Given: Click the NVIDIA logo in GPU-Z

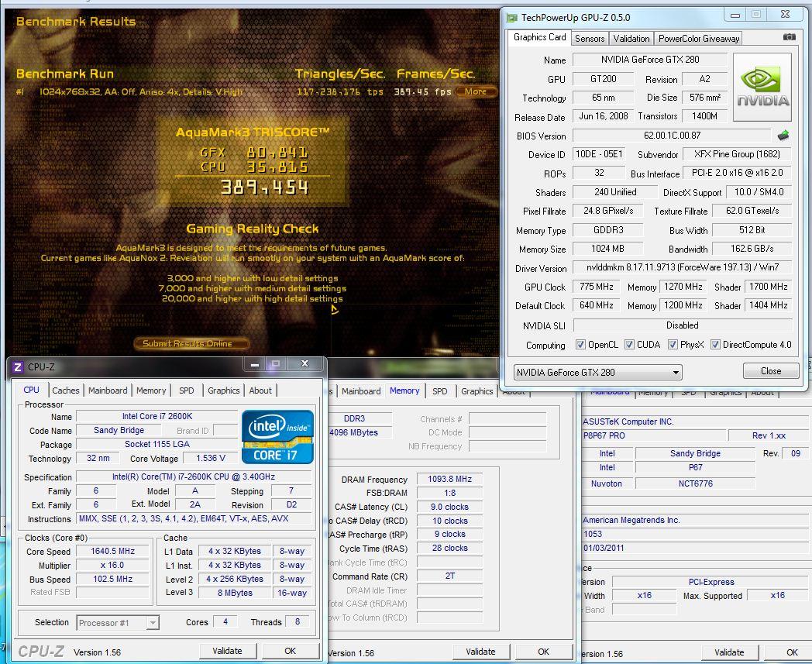Looking at the screenshot, I should coord(762,87).
